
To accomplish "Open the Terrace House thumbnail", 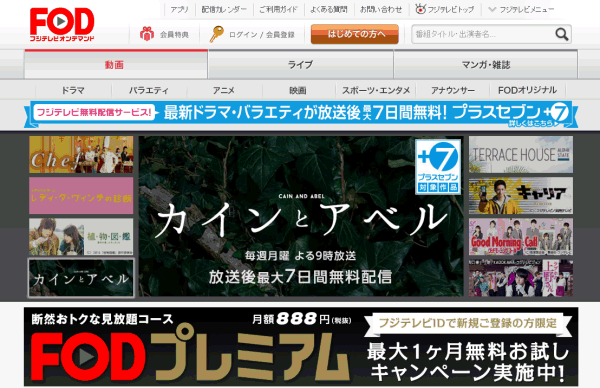I will 521,155.
